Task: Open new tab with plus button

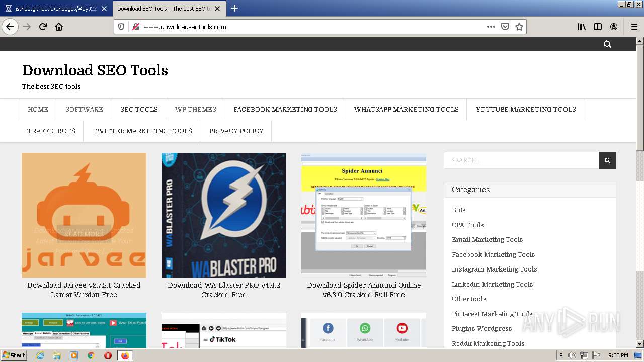Action: [234, 8]
